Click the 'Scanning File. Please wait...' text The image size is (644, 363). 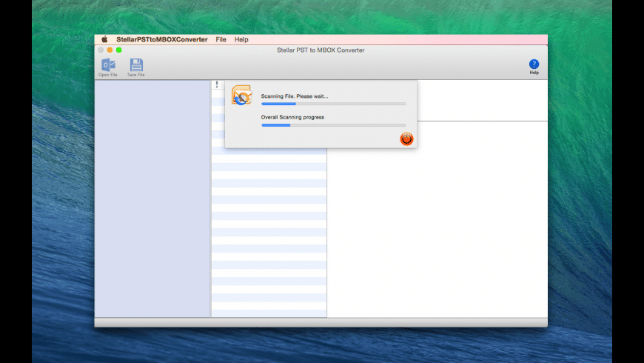[x=295, y=96]
